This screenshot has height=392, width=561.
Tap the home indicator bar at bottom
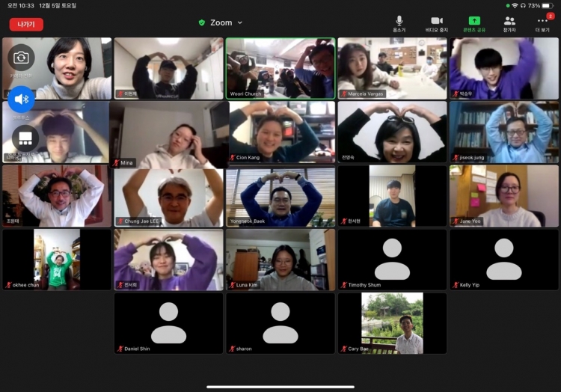[280, 387]
